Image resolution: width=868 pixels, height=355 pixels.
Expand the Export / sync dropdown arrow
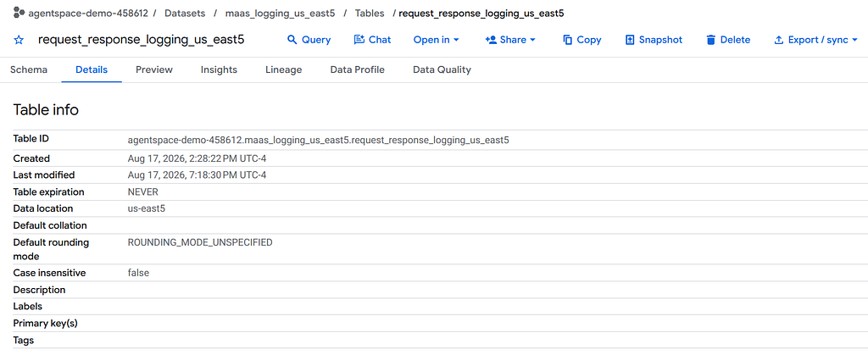click(x=854, y=40)
